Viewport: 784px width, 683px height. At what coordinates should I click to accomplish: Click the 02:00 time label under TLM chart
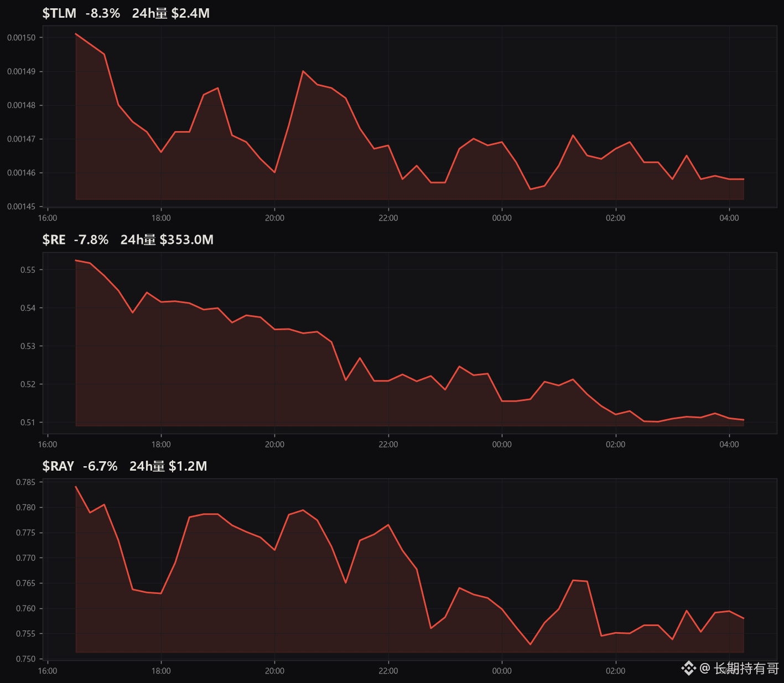coord(615,218)
